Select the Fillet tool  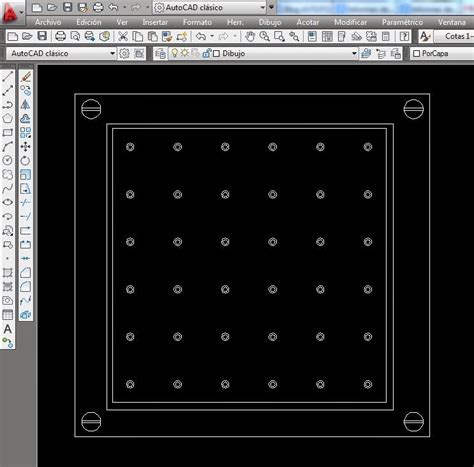click(25, 286)
